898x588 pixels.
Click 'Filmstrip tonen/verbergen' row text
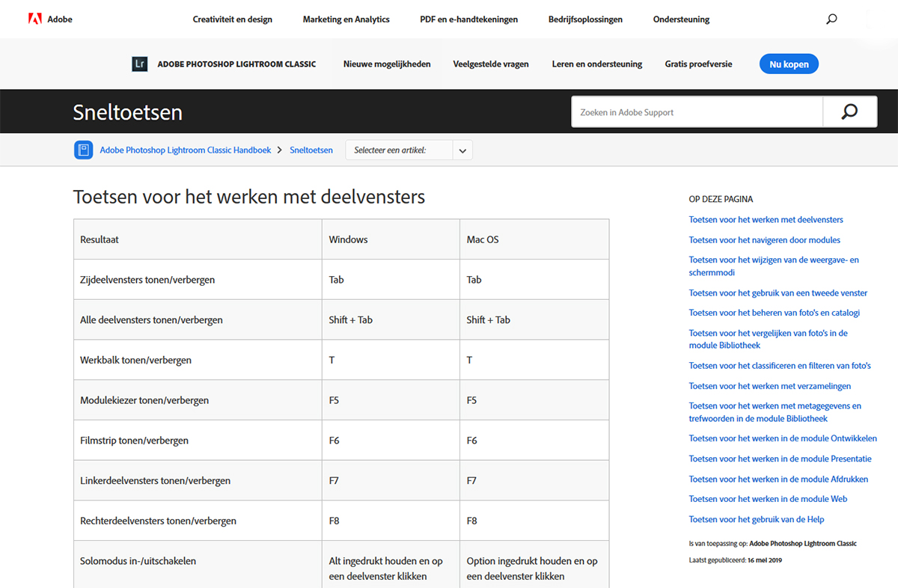(134, 441)
